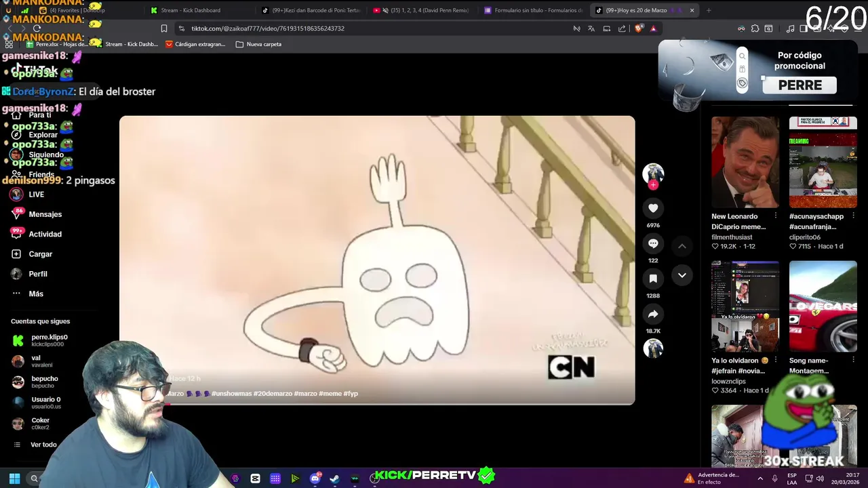Show hidden system tray icons chevron
Viewport: 868px width, 488px height.
760,479
